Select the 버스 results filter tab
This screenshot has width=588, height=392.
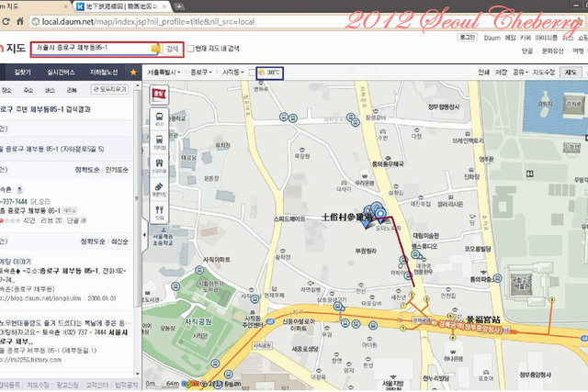[50, 90]
